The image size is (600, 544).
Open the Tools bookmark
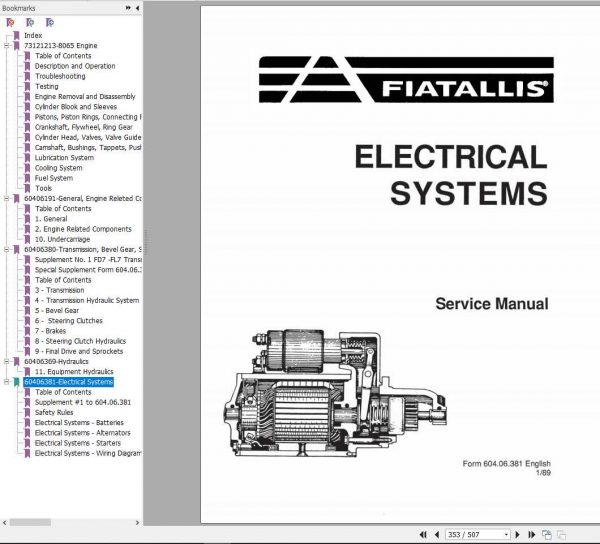(43, 188)
